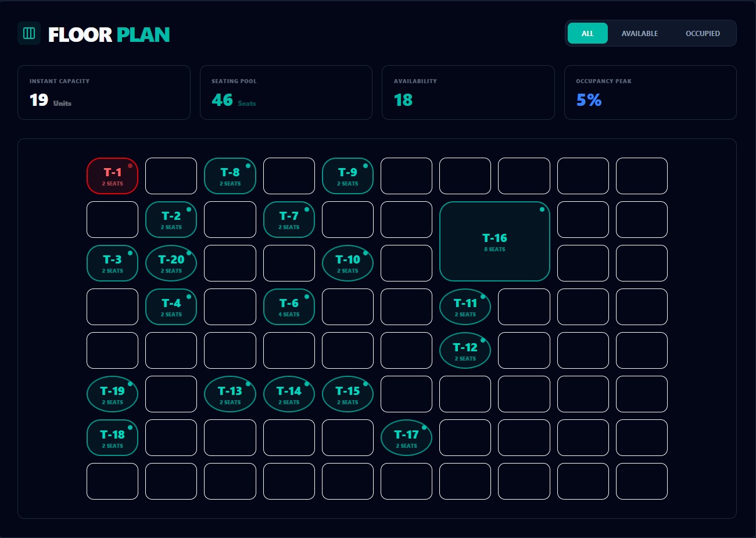Screen dimensions: 756x538
Task: Select table T-8 on floor plan
Action: coord(230,176)
